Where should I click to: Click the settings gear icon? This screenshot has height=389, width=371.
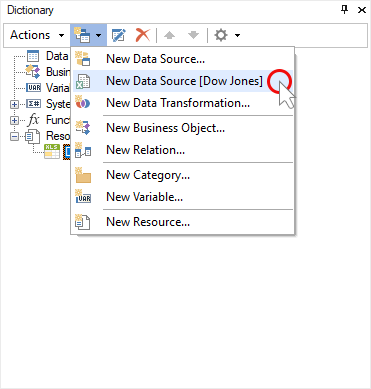click(x=221, y=35)
